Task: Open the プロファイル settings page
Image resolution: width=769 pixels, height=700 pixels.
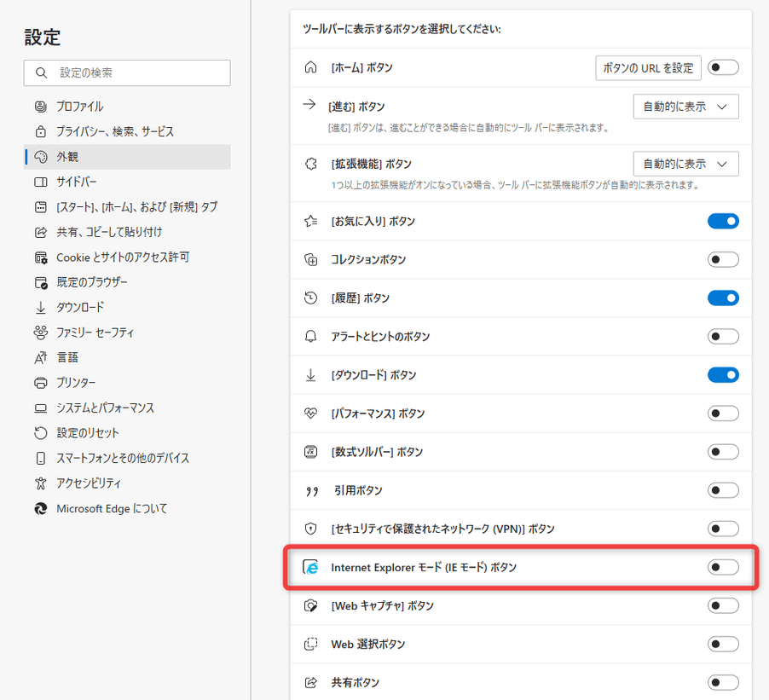Action: (x=127, y=107)
